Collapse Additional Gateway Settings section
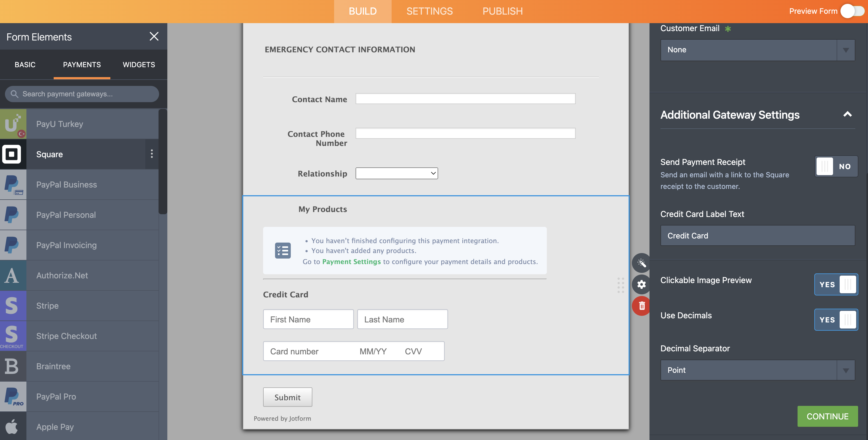 click(x=847, y=115)
